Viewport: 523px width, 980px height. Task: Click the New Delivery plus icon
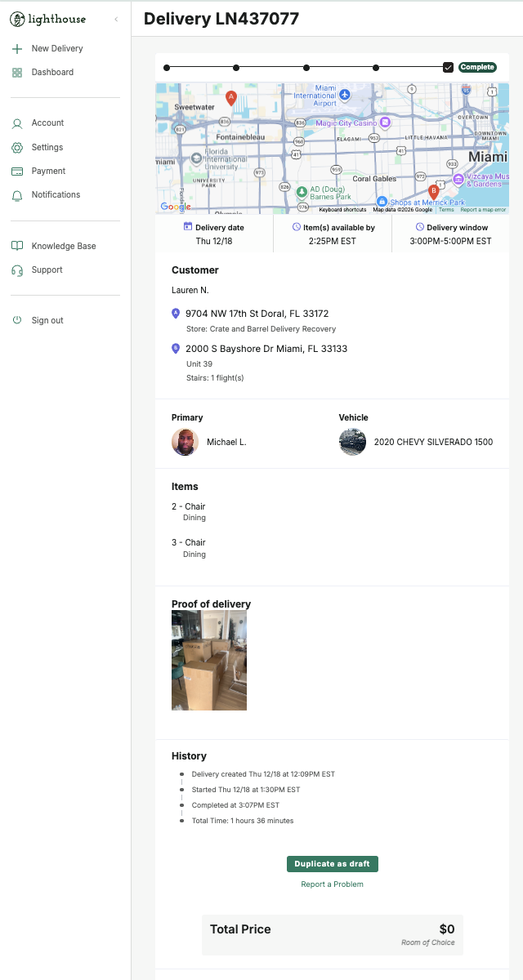tap(17, 49)
